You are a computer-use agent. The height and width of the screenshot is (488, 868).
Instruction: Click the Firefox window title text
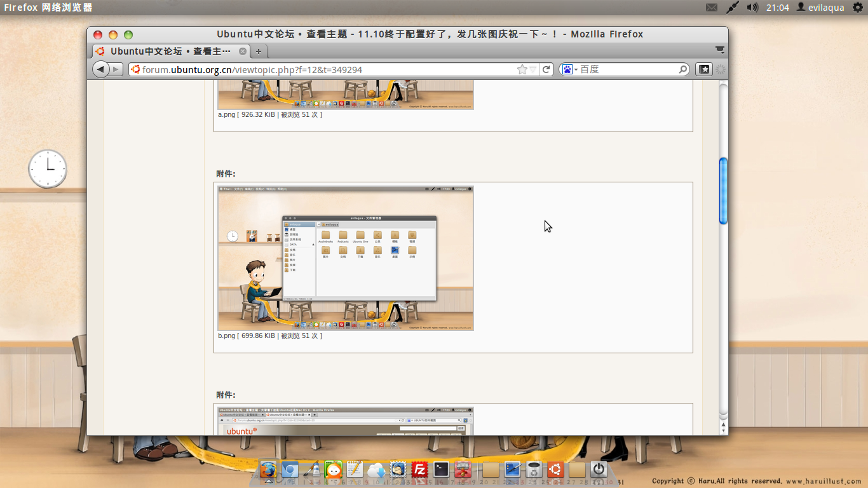[430, 34]
